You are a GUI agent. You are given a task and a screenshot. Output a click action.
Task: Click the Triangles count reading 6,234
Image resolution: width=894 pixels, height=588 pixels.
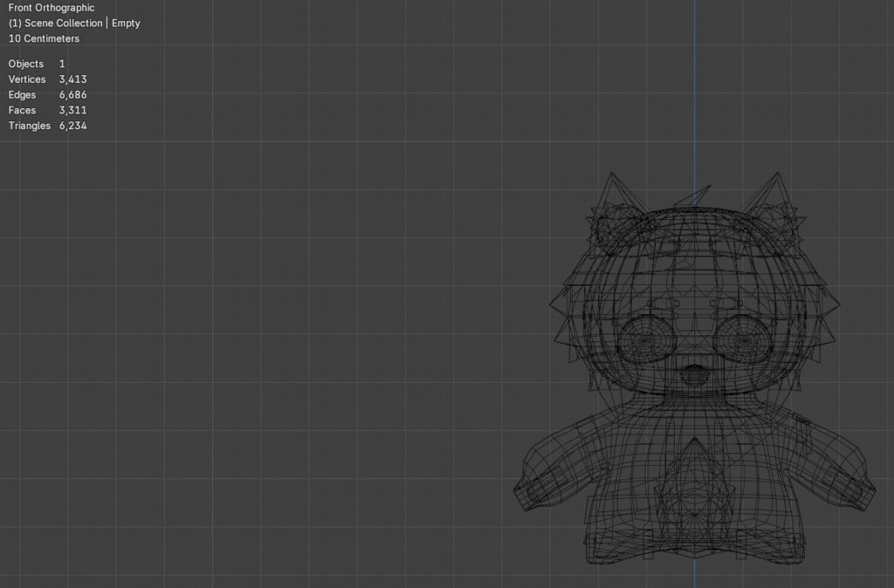pos(72,125)
